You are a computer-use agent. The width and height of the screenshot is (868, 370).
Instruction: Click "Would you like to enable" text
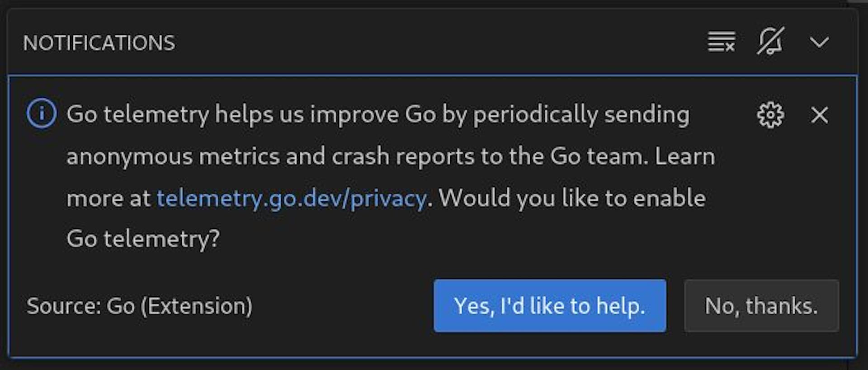point(572,198)
